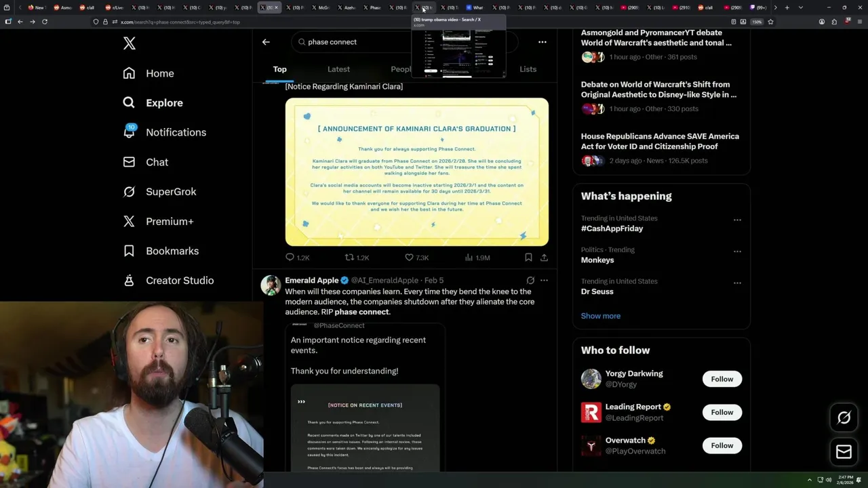Click Show more under What's happening
The height and width of the screenshot is (488, 868).
pyautogui.click(x=601, y=316)
